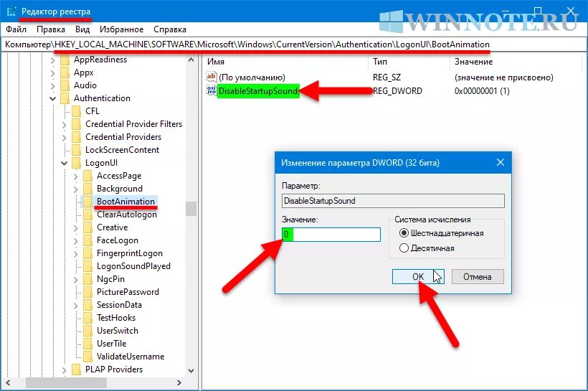Collapse the Authentication key
This screenshot has width=588, height=391.
(x=52, y=99)
